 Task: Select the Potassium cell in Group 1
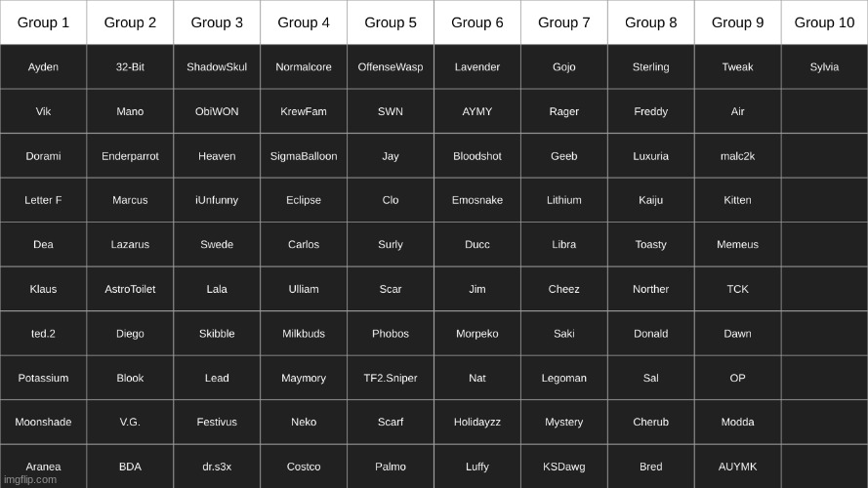click(43, 378)
